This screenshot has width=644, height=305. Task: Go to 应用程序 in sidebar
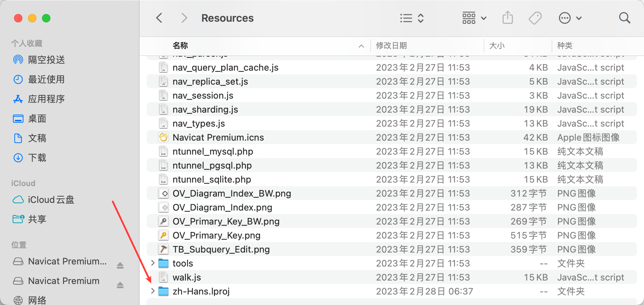(x=46, y=99)
